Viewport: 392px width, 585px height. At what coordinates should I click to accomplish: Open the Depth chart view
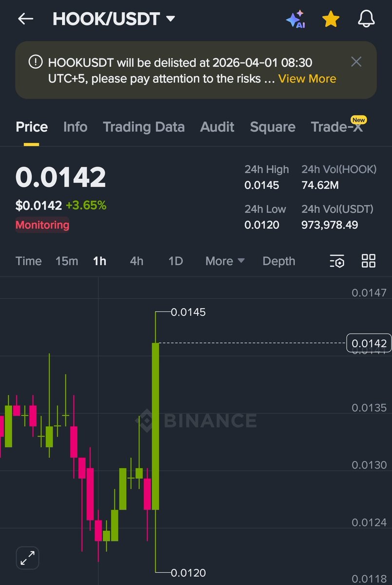[279, 261]
